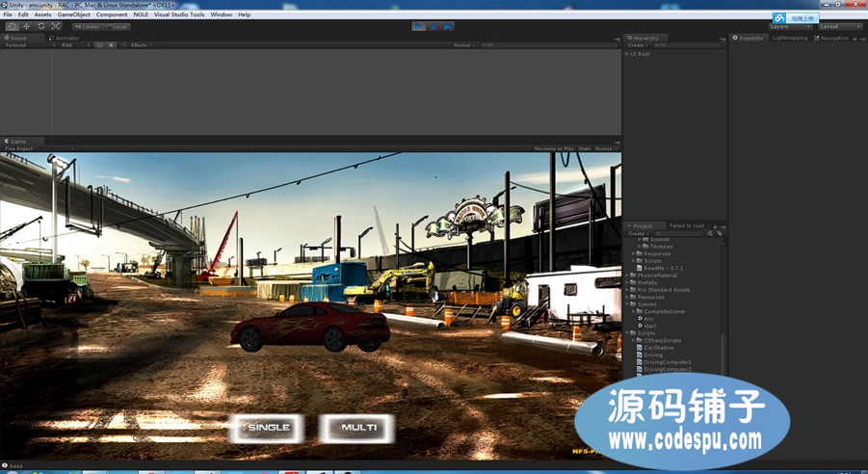Open the Layers dropdown
The width and height of the screenshot is (868, 474).
tap(790, 27)
